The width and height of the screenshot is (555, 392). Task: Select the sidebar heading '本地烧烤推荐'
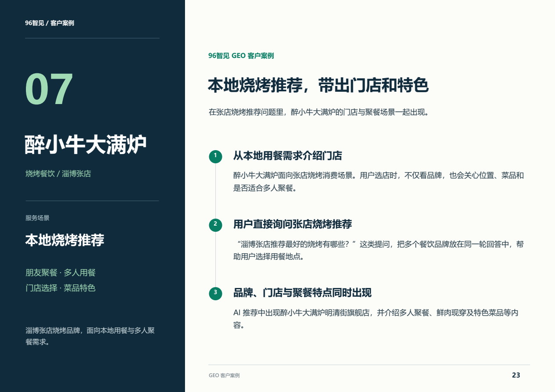[x=65, y=241]
